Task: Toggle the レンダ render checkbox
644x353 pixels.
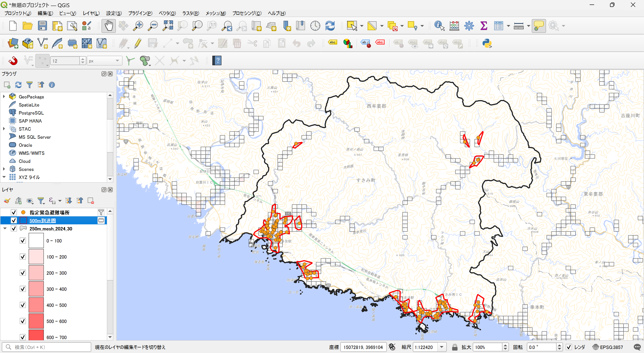Action: [569, 347]
